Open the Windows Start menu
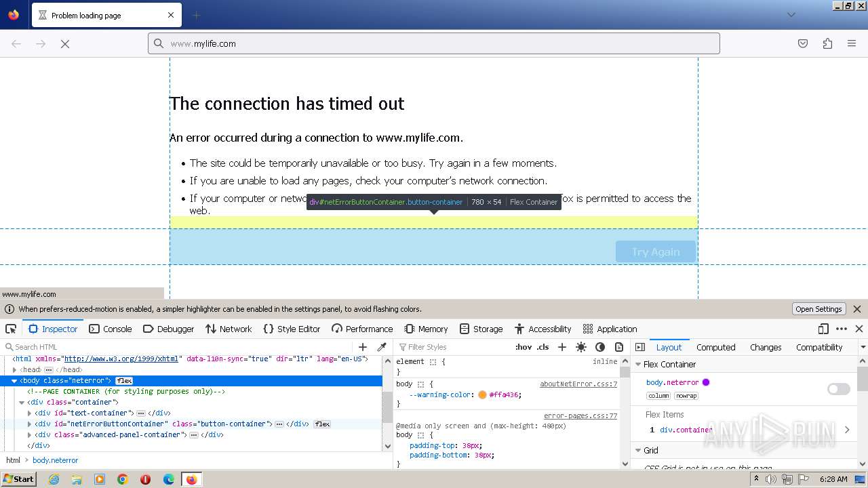The width and height of the screenshot is (868, 488). click(19, 479)
